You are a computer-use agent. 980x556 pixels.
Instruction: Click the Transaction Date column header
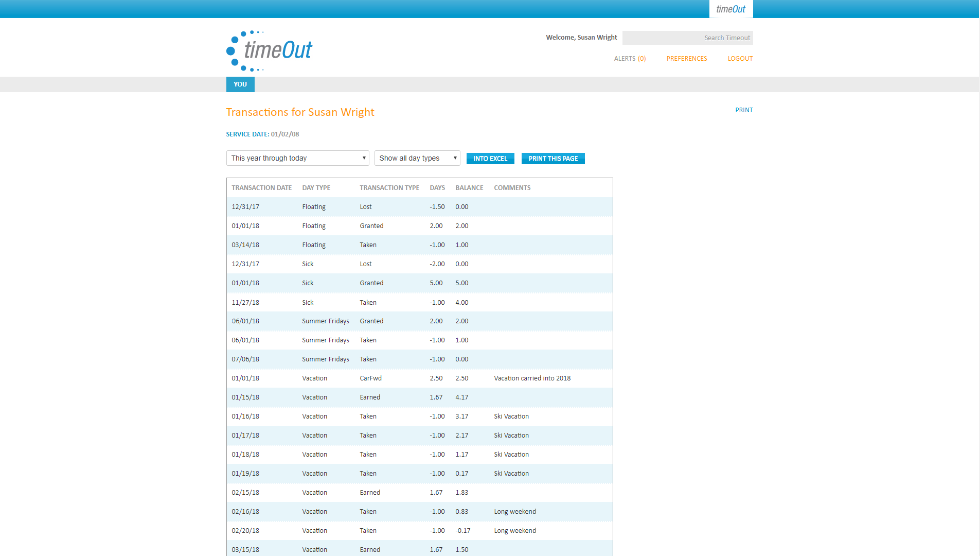click(261, 188)
